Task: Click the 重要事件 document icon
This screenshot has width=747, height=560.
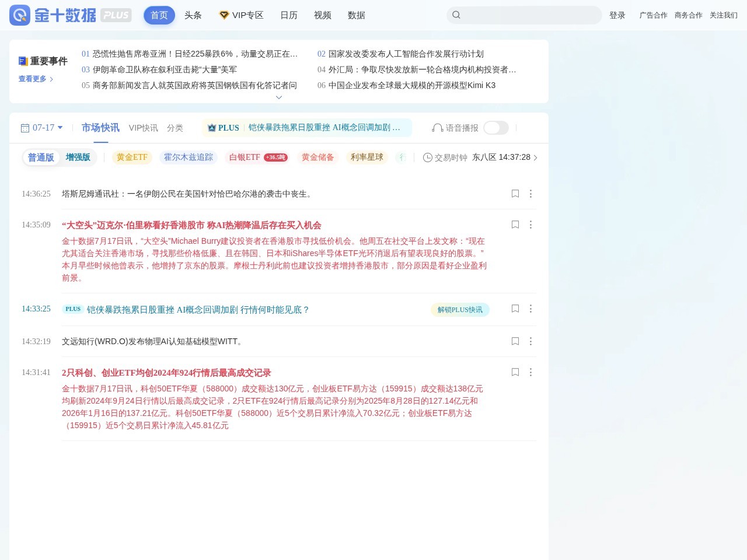Action: click(23, 61)
